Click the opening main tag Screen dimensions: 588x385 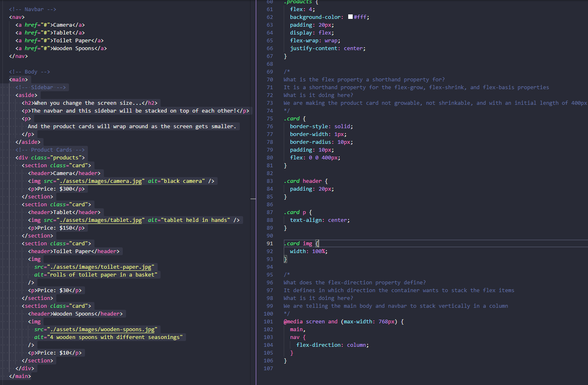18,79
